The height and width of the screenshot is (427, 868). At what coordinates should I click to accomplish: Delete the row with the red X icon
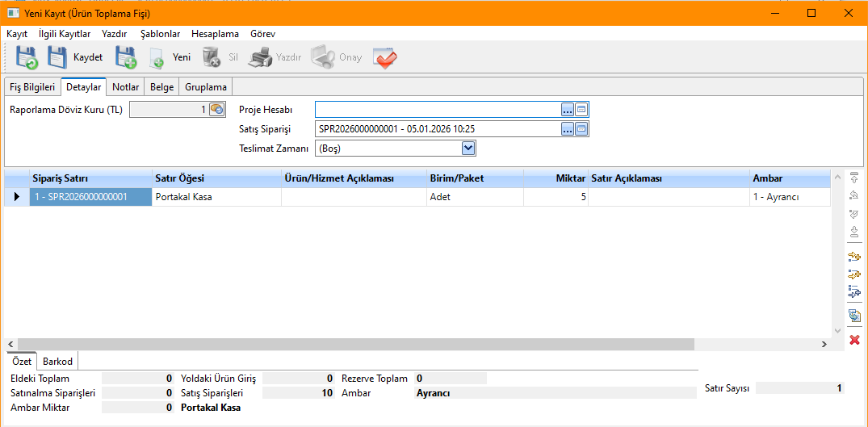(x=854, y=341)
